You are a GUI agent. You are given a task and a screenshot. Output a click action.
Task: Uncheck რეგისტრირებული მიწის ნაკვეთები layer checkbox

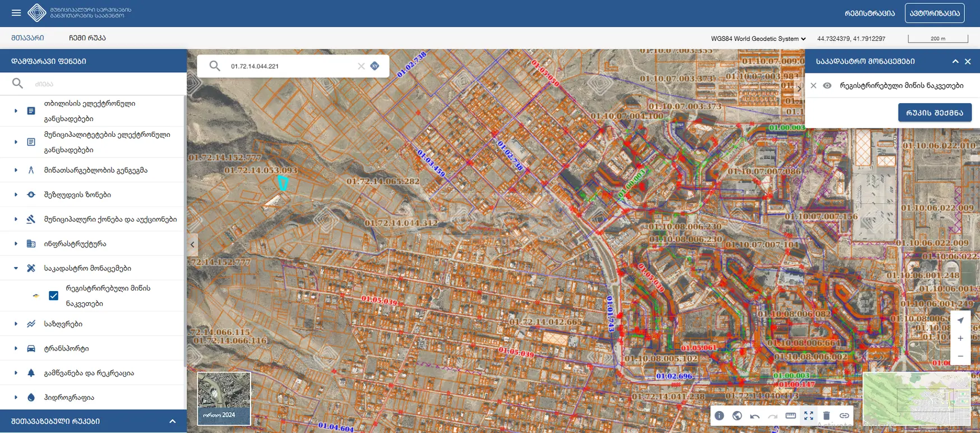click(x=54, y=296)
